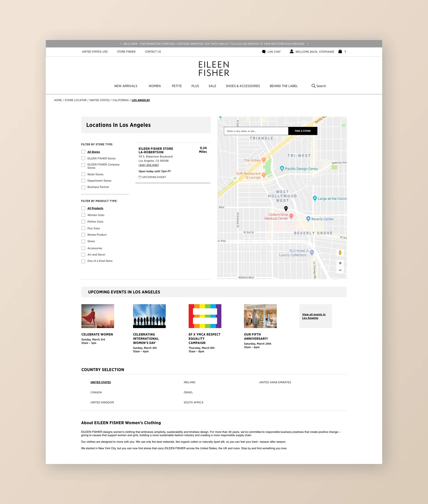Click View all events in Los Angeles

(314, 316)
